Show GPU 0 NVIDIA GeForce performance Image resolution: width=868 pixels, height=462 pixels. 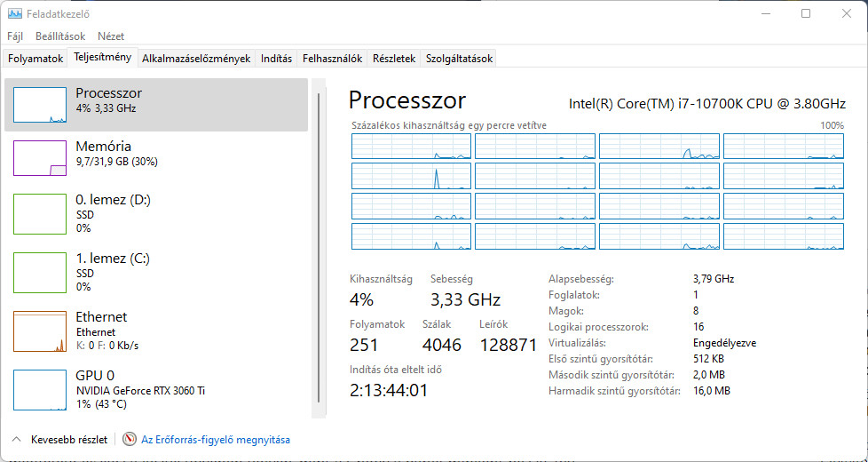click(x=40, y=389)
